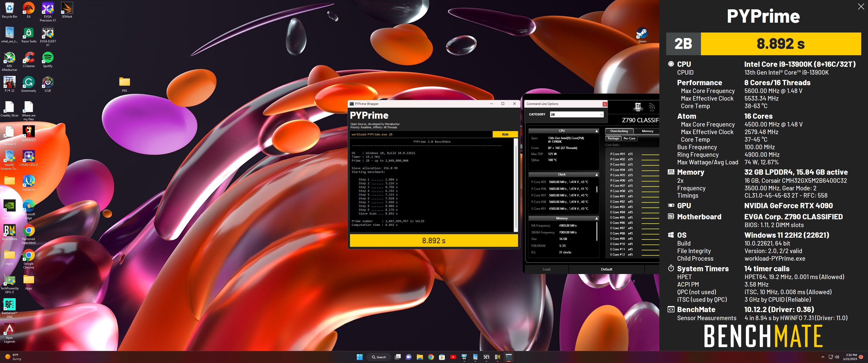Screen dimensions: 868x363
Task: Open Microsoft Edge desktop shortcut
Action: coord(29,209)
